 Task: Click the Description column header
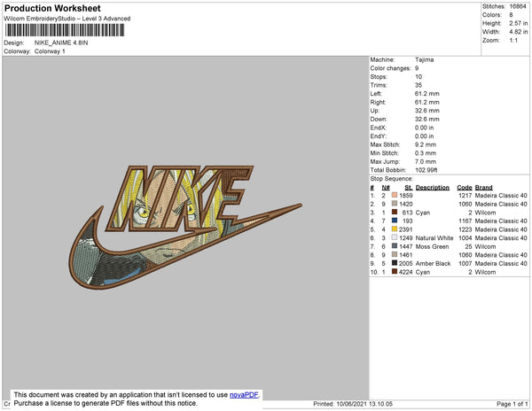(x=433, y=188)
